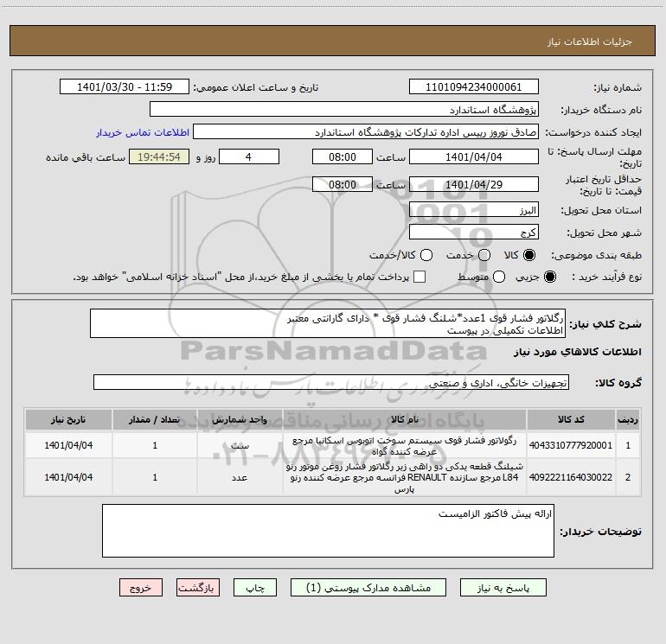Click the ردیف column header
Screen dimensions: 666x644
click(627, 420)
